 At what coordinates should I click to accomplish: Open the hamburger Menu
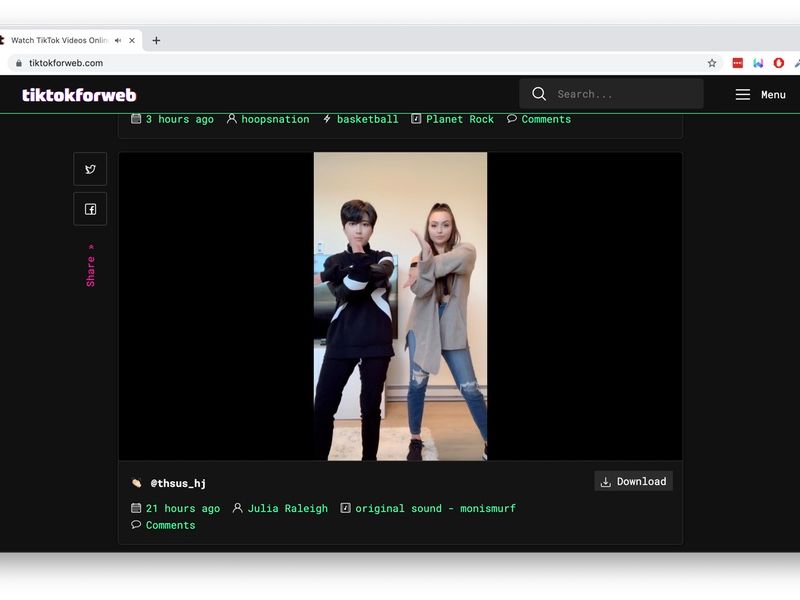[742, 94]
